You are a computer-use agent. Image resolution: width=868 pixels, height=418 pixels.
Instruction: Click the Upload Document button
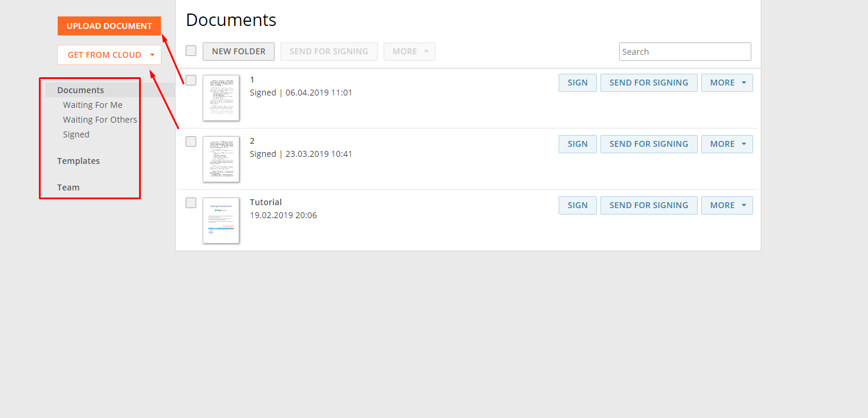pyautogui.click(x=109, y=26)
